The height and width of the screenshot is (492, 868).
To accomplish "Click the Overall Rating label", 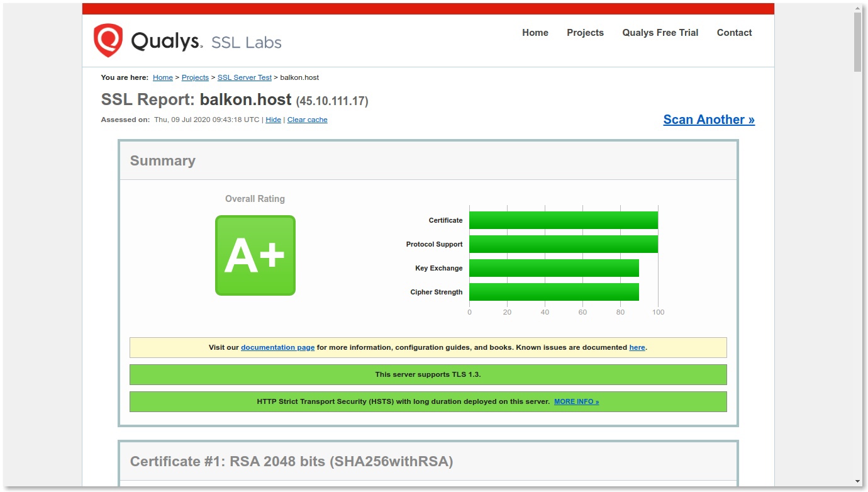I will click(x=255, y=199).
